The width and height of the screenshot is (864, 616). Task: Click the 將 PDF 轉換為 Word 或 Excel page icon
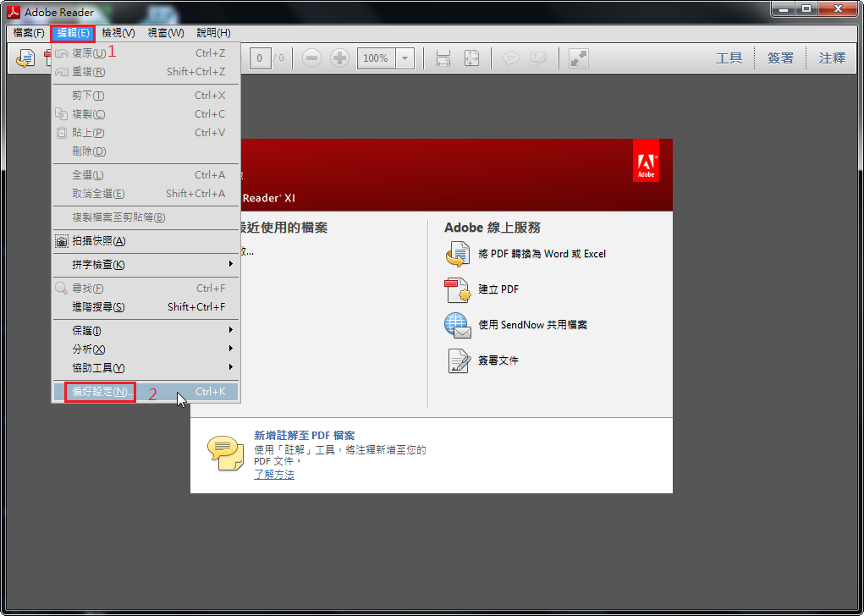point(457,254)
